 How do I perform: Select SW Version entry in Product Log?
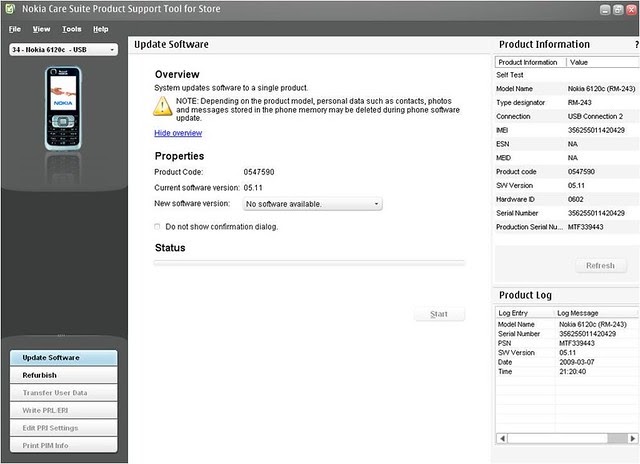pos(567,353)
